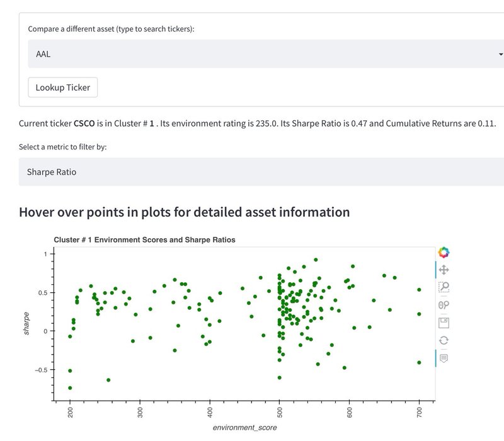The width and height of the screenshot is (504, 441).
Task: Enable the Wheel Zoom tool
Action: coord(444,305)
